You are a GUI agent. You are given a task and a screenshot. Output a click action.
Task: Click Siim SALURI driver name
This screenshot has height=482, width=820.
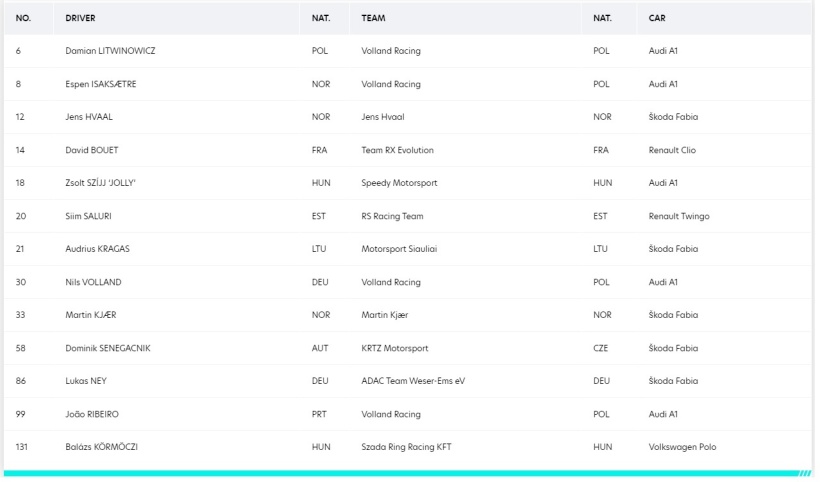(x=88, y=216)
